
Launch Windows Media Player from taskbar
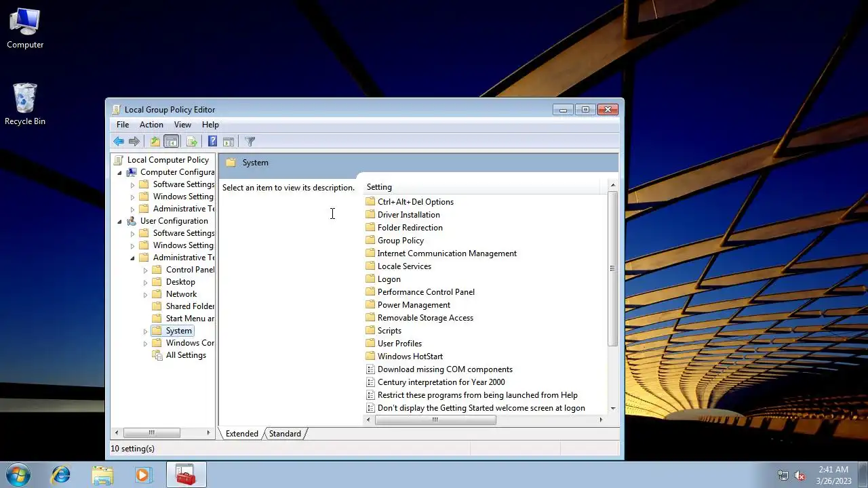tap(143, 475)
